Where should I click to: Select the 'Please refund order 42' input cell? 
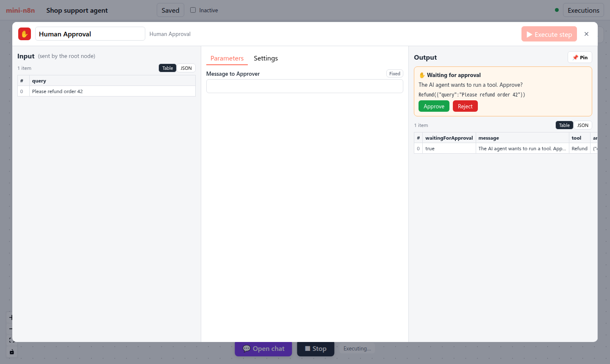(112, 91)
